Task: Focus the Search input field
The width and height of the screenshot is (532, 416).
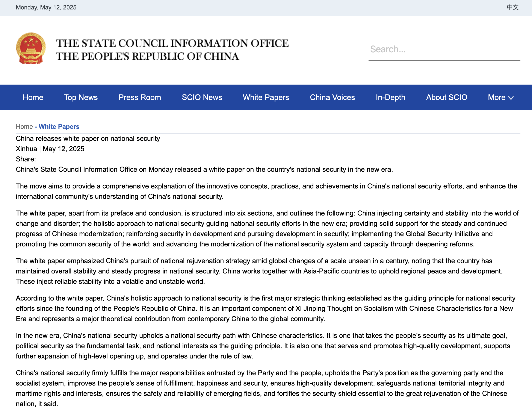Action: tap(444, 49)
